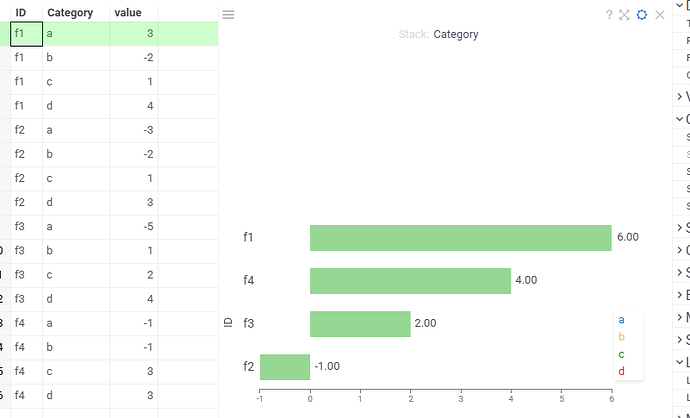This screenshot has width=690, height=418.
Task: Toggle full screen for the chart
Action: [624, 15]
